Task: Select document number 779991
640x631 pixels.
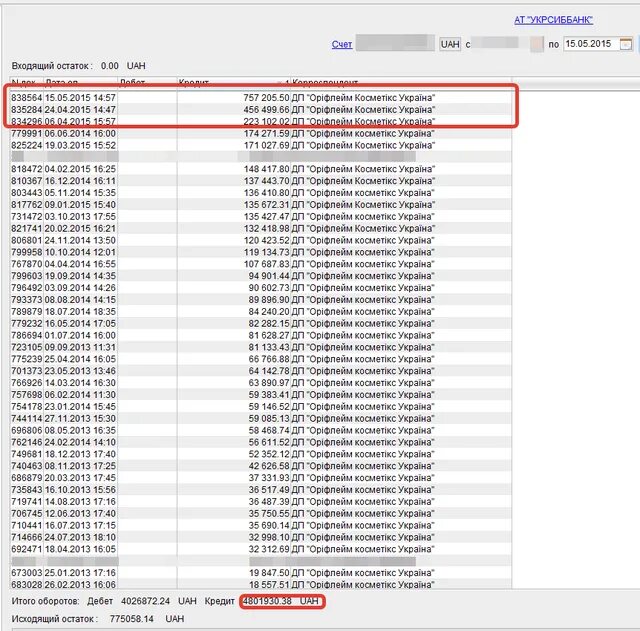Action: pyautogui.click(x=27, y=133)
